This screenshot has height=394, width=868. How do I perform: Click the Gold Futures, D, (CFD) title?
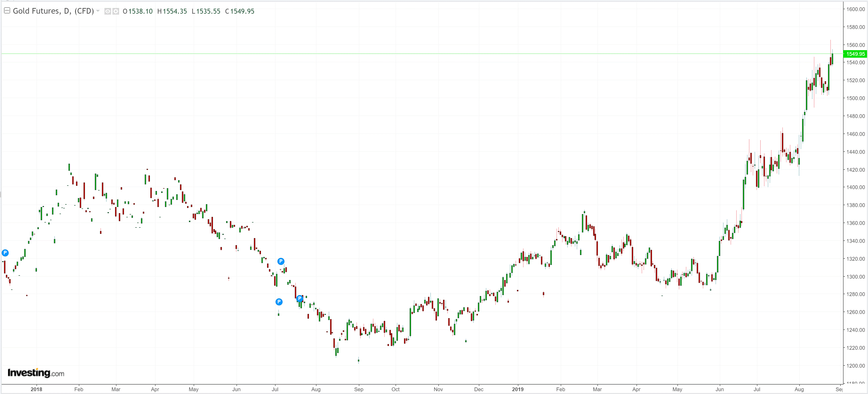53,11
